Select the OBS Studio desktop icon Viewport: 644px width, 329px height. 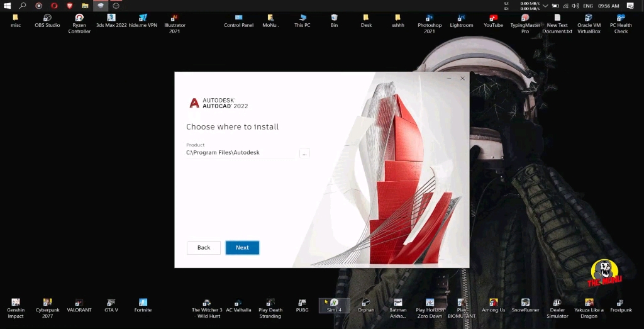pyautogui.click(x=47, y=21)
